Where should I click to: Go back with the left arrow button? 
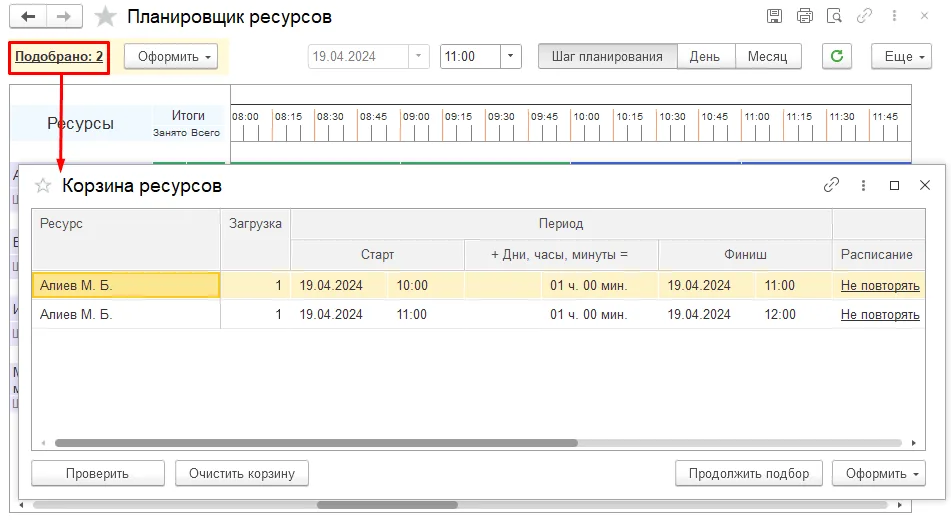[28, 17]
